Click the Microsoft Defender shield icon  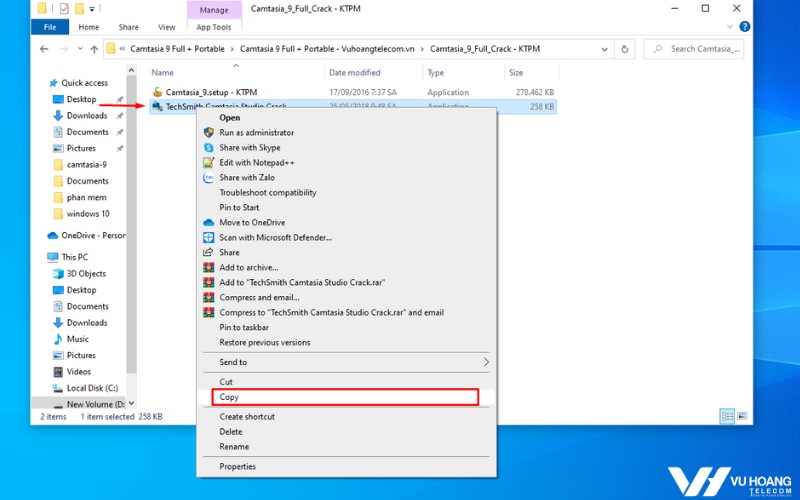[x=209, y=238]
